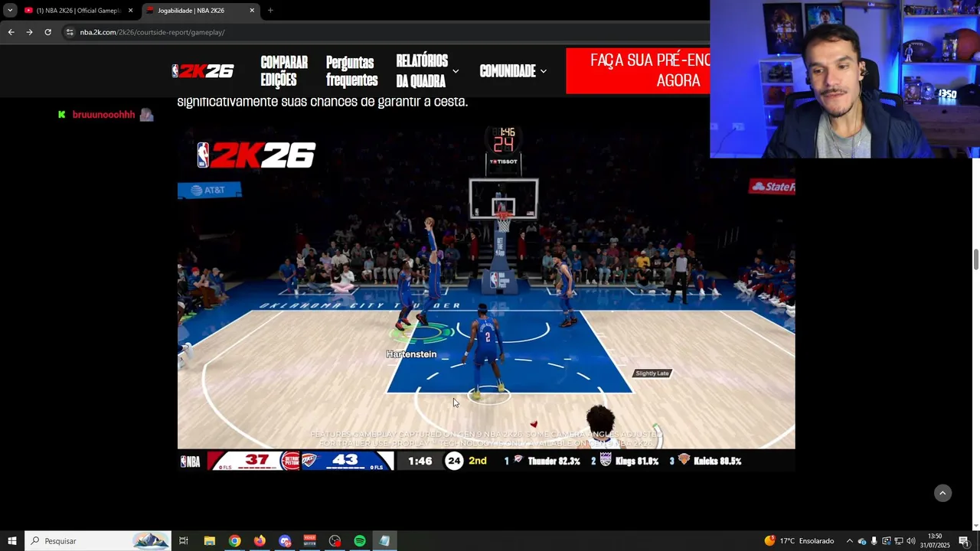Click the Pistons score '37' in scoreboard

pos(256,460)
